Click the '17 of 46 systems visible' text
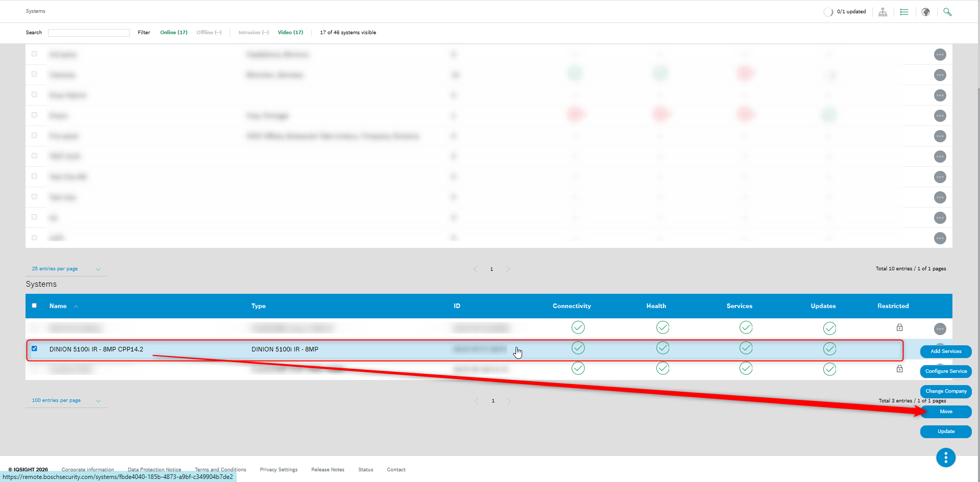Image resolution: width=980 pixels, height=482 pixels. [x=348, y=33]
